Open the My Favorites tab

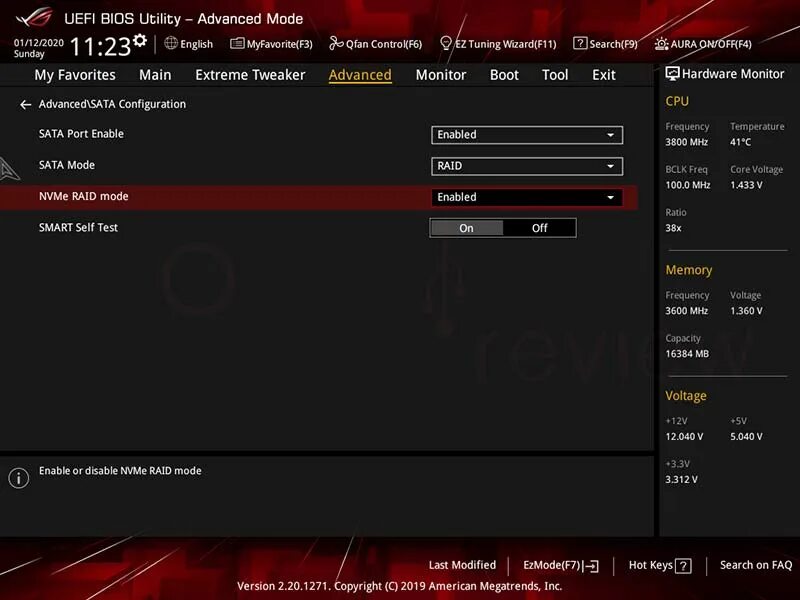point(75,75)
